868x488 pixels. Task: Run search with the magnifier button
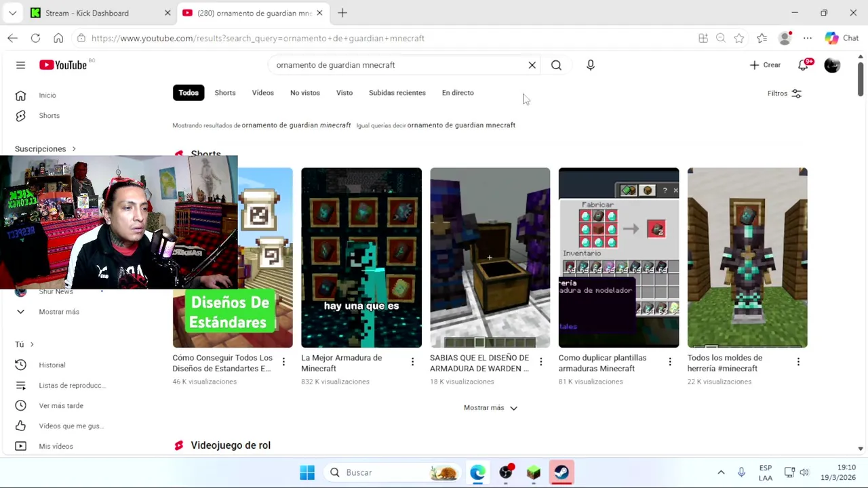(556, 65)
